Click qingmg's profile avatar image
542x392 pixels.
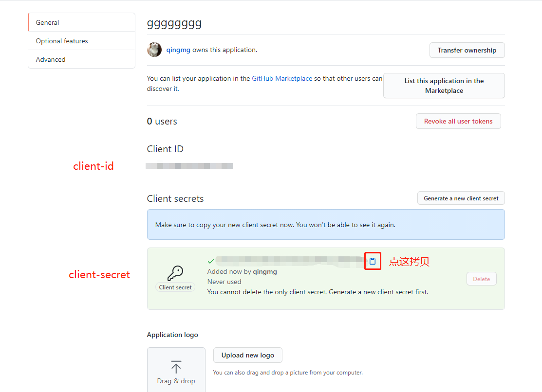pos(154,50)
